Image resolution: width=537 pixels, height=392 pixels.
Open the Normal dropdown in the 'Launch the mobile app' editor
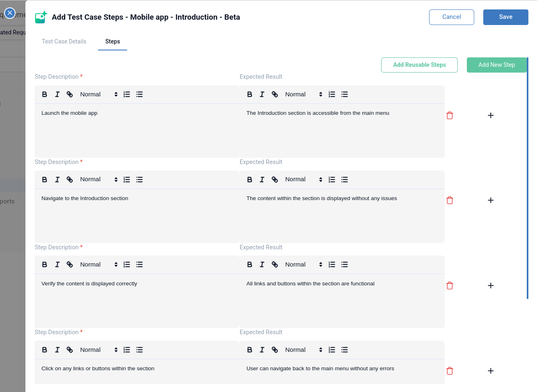98,94
